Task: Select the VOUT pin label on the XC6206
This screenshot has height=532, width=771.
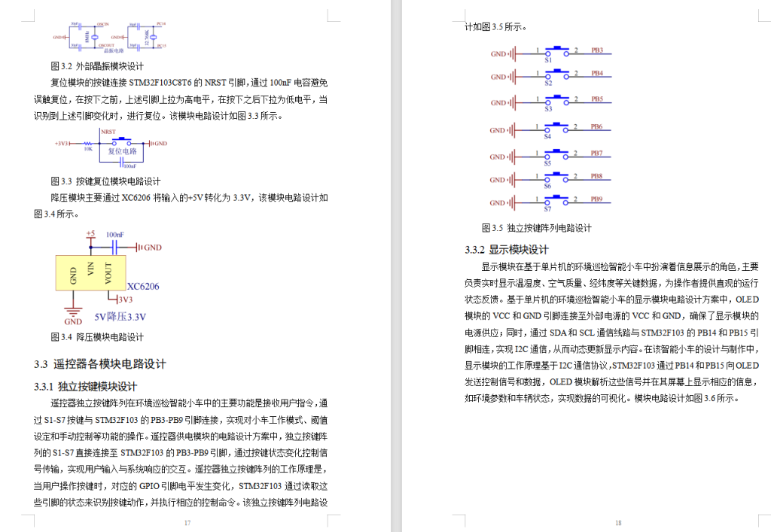Action: tap(108, 272)
